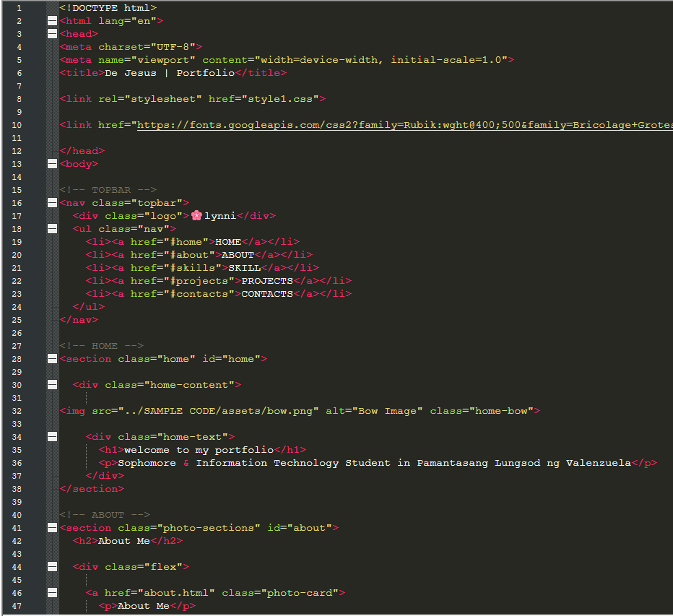Click line number 1 in the gutter
Image resolution: width=673 pixels, height=616 pixels.
click(x=19, y=8)
